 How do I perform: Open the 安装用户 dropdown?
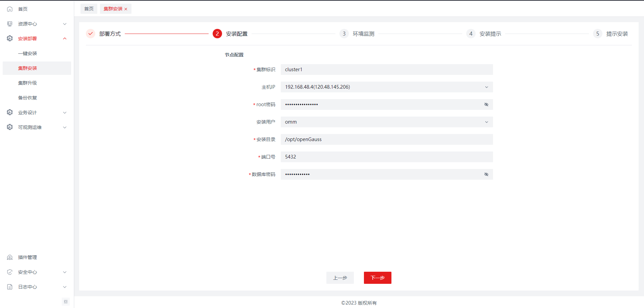[x=386, y=122]
